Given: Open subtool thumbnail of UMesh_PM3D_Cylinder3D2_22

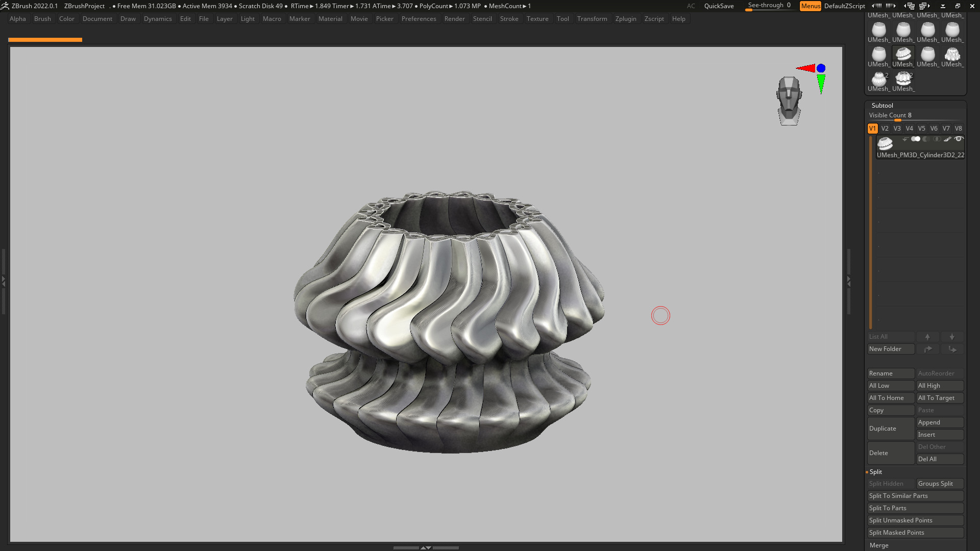Looking at the screenshot, I should pyautogui.click(x=885, y=143).
